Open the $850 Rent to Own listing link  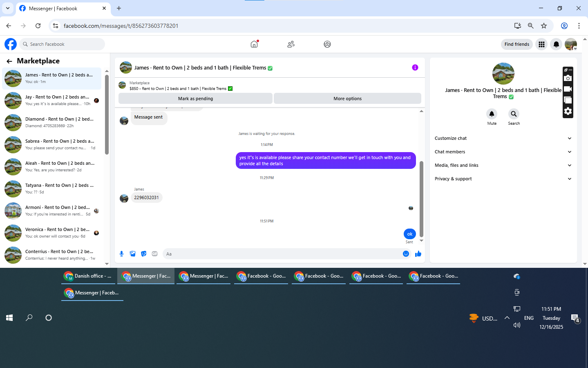point(181,89)
